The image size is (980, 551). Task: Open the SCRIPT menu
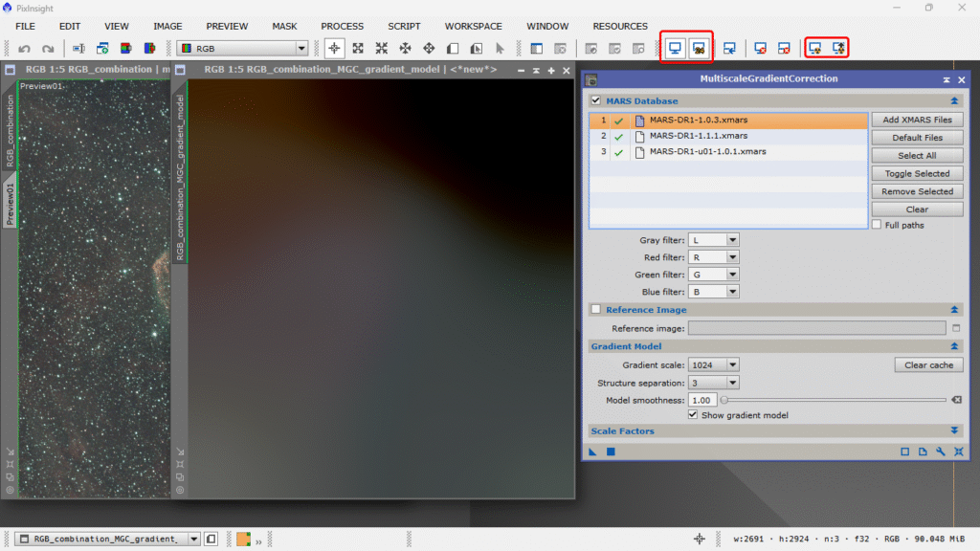pyautogui.click(x=404, y=26)
